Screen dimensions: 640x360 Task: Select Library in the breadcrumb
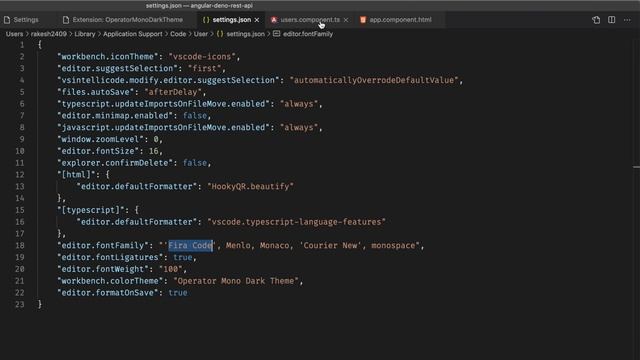pyautogui.click(x=84, y=34)
